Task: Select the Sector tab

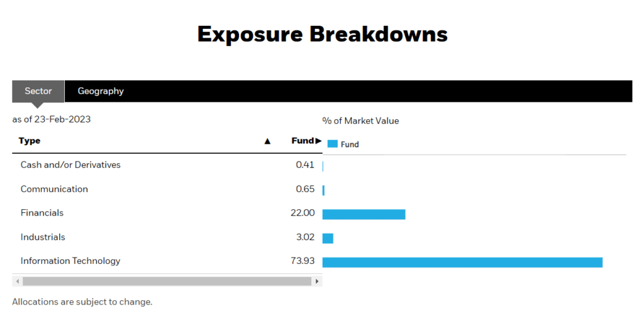Action: coord(38,91)
